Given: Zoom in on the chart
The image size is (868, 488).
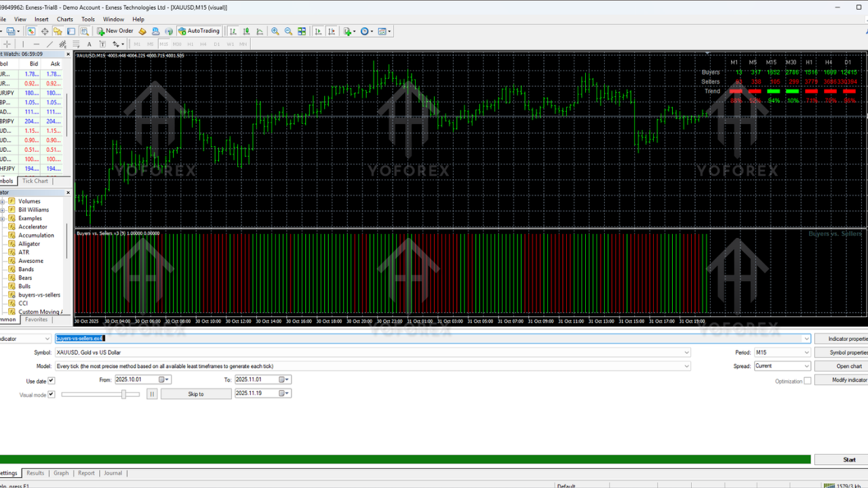Looking at the screenshot, I should 275,31.
